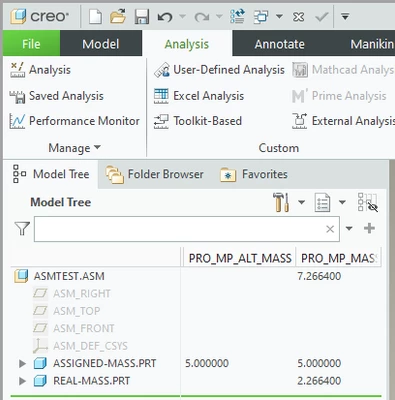Close the current window icon
The height and width of the screenshot is (400, 395).
click(298, 16)
